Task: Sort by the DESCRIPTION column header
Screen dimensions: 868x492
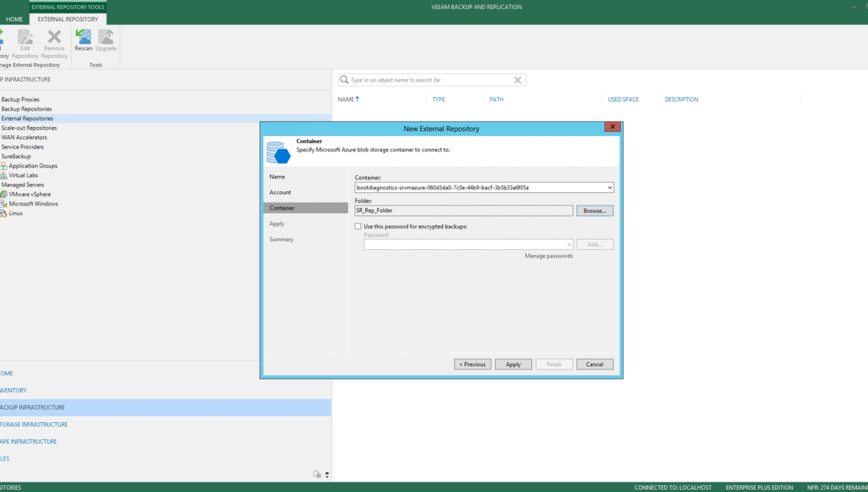Action: pos(682,99)
